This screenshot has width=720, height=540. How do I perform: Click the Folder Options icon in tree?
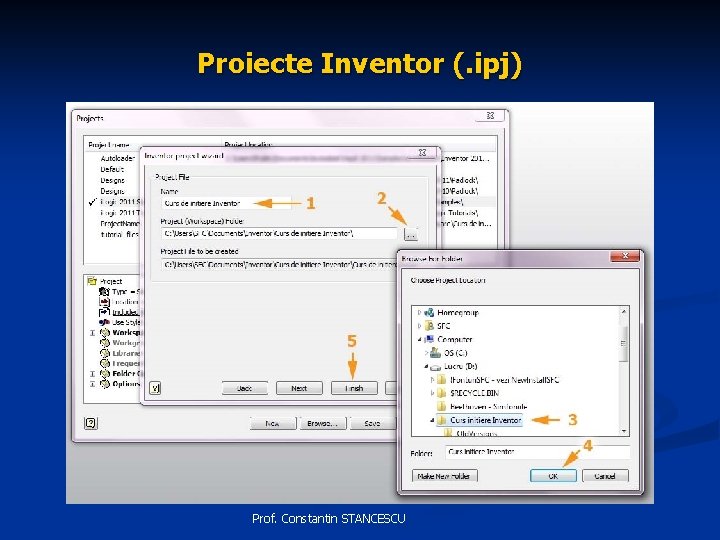click(105, 374)
